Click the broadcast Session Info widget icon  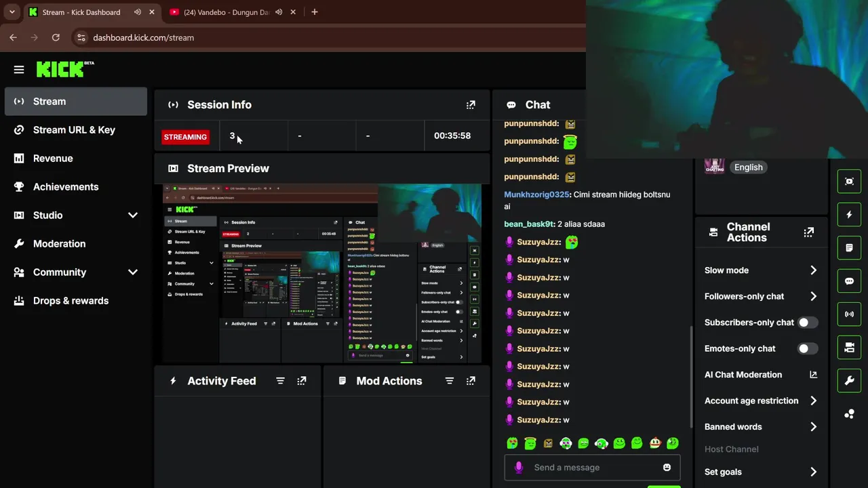point(849,314)
